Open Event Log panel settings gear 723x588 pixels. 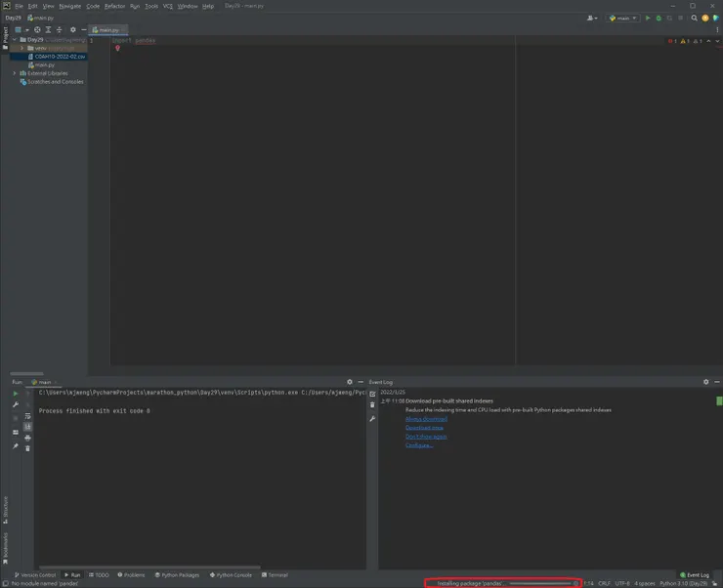tap(705, 382)
